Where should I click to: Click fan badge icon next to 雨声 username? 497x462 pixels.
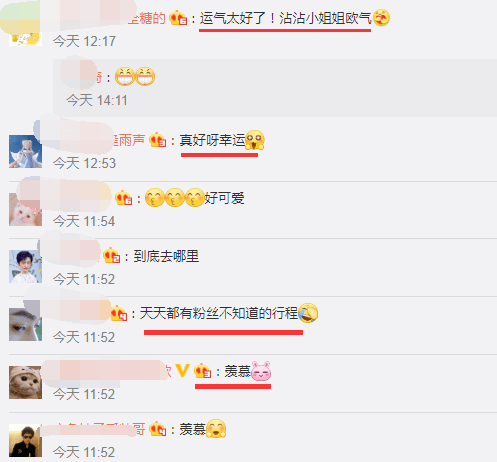coord(157,140)
